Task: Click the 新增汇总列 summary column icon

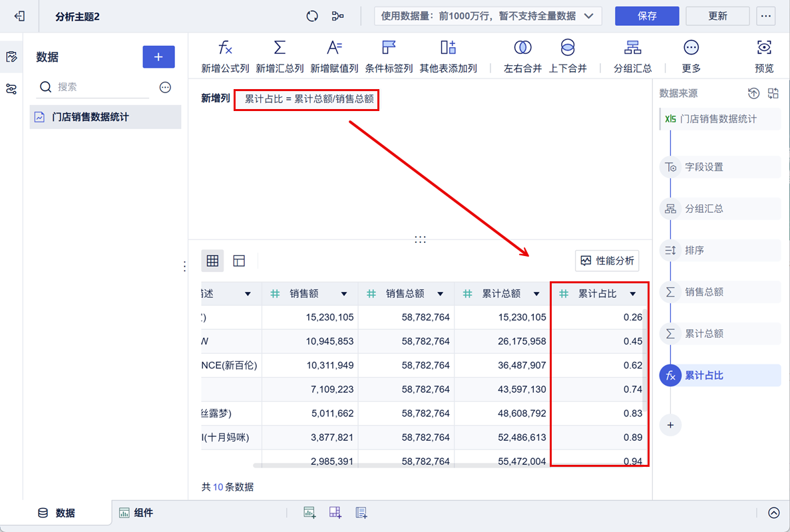Action: pyautogui.click(x=280, y=48)
